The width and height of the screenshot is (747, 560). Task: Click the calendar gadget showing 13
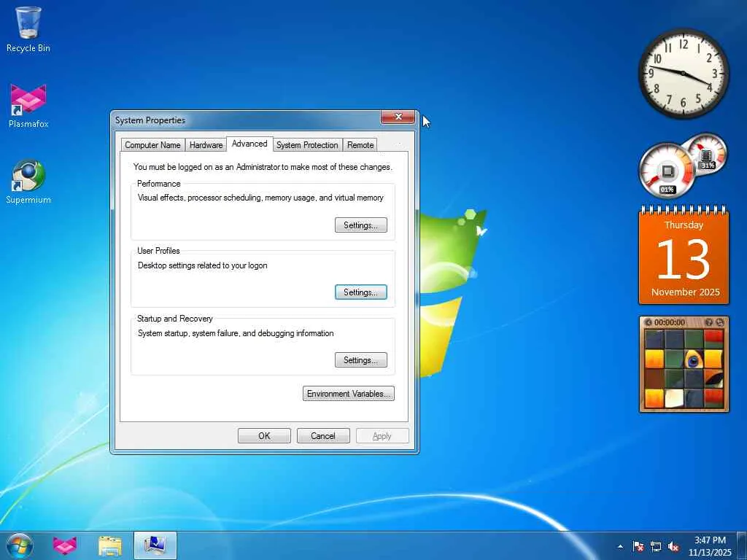click(684, 255)
